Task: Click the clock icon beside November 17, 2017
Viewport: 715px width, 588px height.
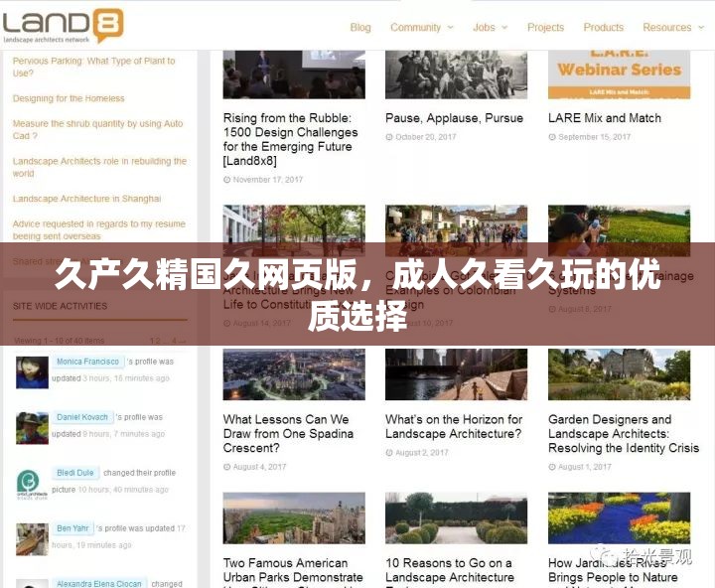Action: click(226, 180)
